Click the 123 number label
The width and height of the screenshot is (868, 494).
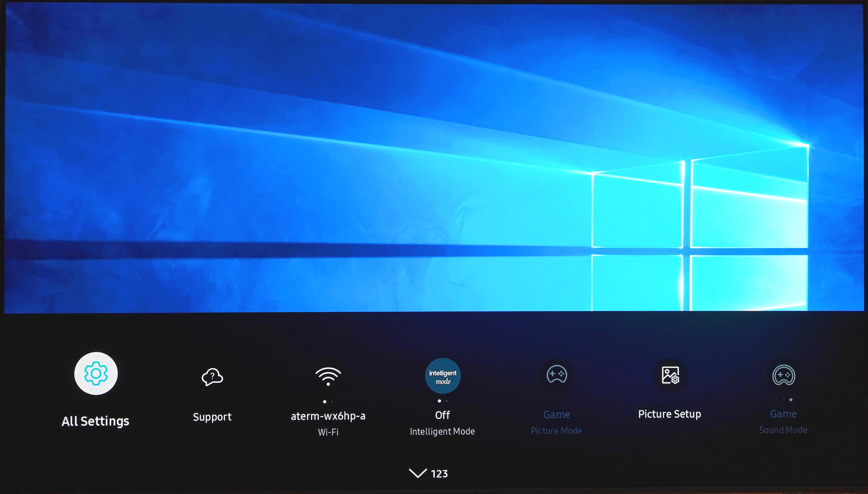pos(439,474)
